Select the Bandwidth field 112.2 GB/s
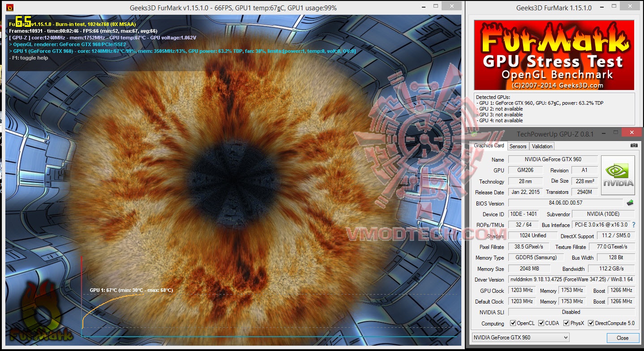 [x=612, y=269]
